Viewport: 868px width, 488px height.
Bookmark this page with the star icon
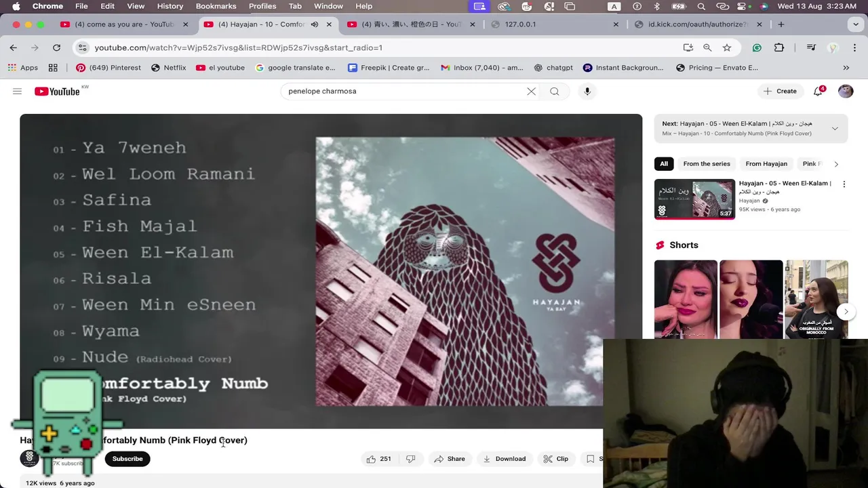coord(727,47)
